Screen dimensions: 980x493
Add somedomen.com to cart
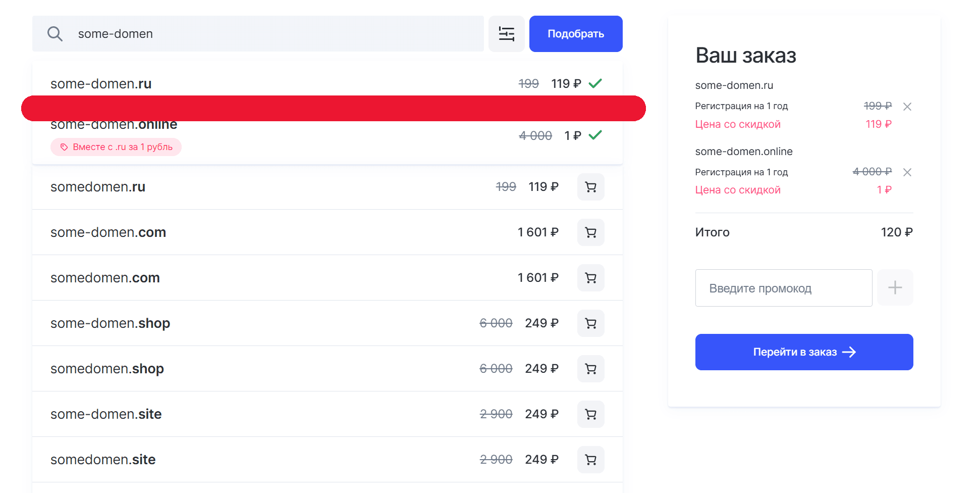coord(591,278)
